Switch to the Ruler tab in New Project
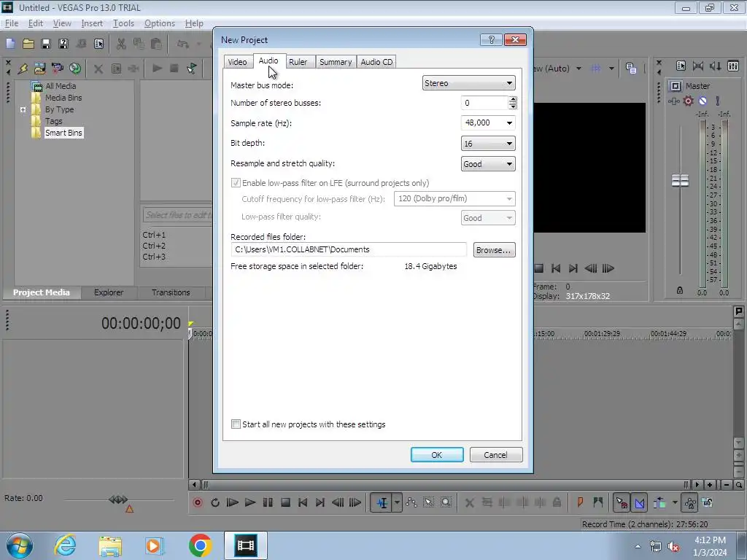This screenshot has width=747, height=560. pos(298,62)
